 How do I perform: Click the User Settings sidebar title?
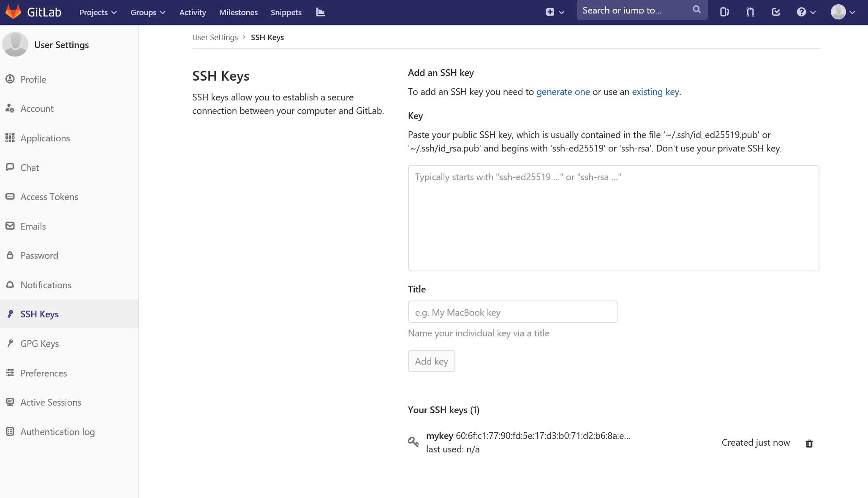click(x=62, y=45)
